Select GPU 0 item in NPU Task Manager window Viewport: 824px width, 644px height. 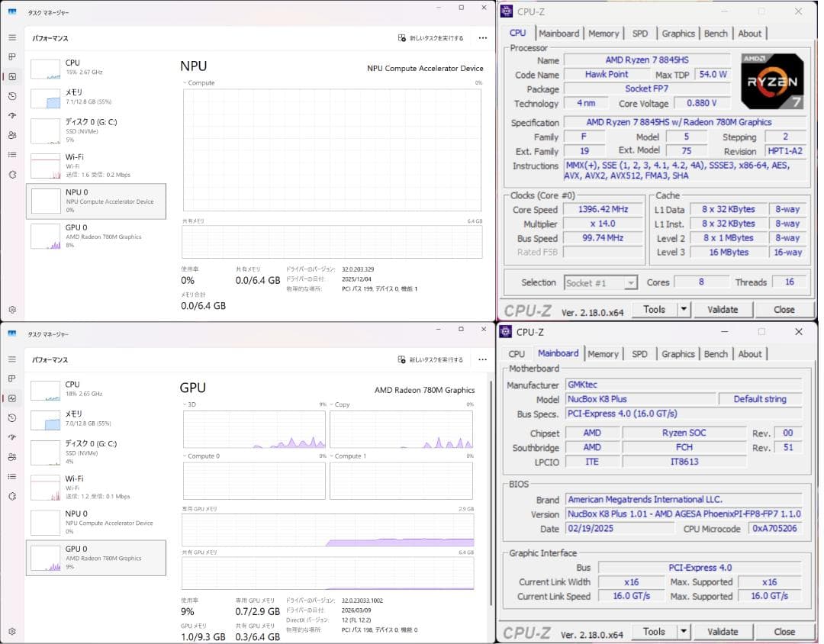pyautogui.click(x=96, y=236)
